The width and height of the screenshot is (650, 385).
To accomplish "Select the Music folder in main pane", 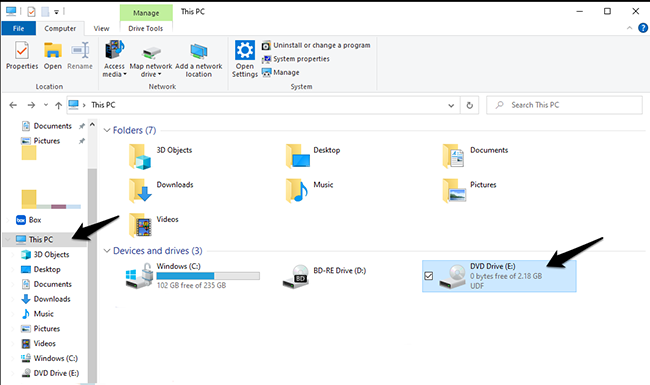I will [x=310, y=191].
